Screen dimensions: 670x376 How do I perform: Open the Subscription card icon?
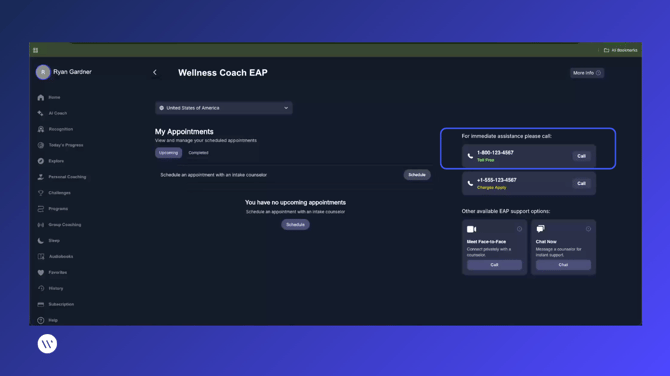(x=41, y=304)
